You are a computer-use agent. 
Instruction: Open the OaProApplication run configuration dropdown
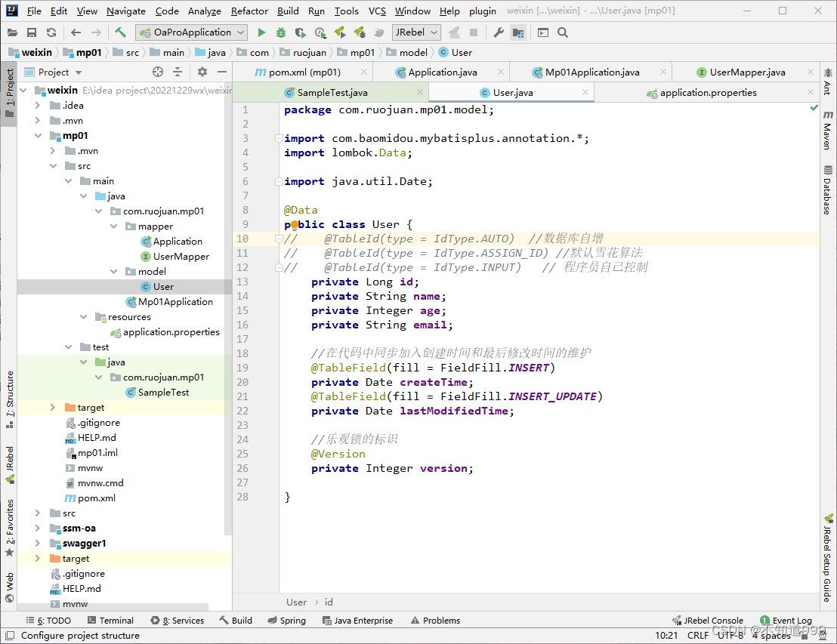point(192,32)
